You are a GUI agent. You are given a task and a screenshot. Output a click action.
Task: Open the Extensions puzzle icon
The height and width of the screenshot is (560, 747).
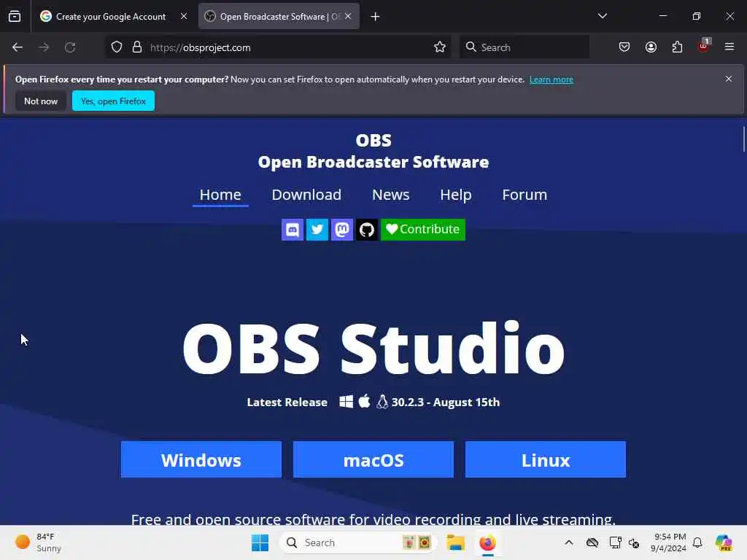point(677,47)
